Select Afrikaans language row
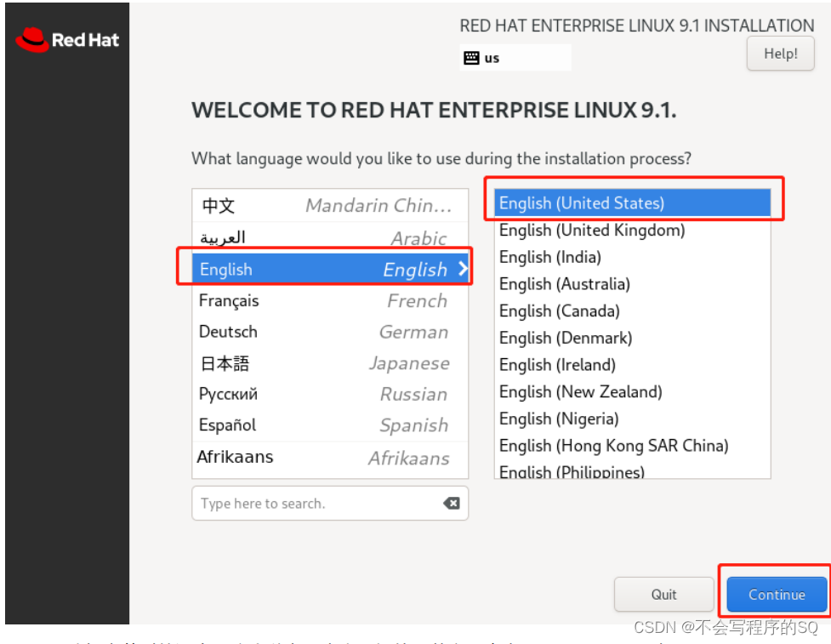The width and height of the screenshot is (831, 644). (330, 457)
